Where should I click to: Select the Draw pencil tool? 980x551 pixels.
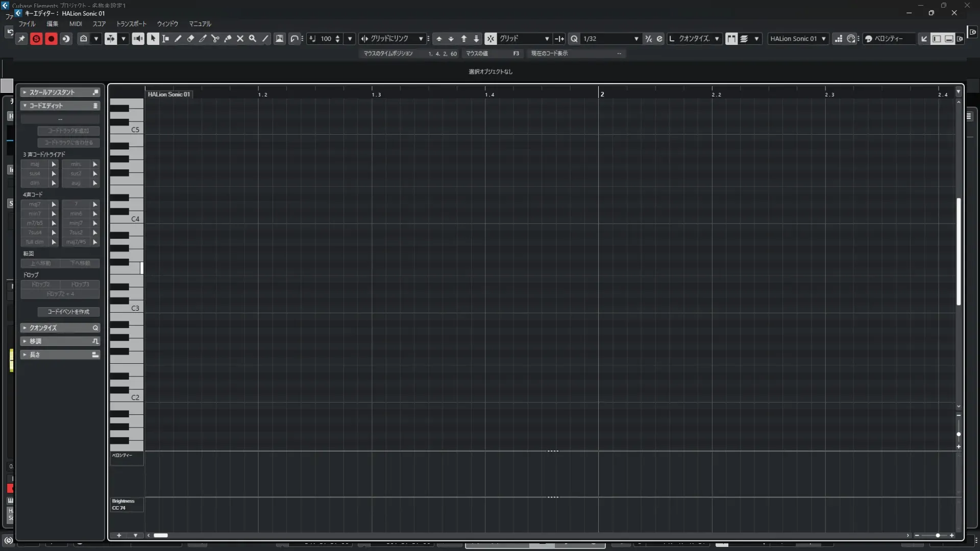tap(178, 39)
